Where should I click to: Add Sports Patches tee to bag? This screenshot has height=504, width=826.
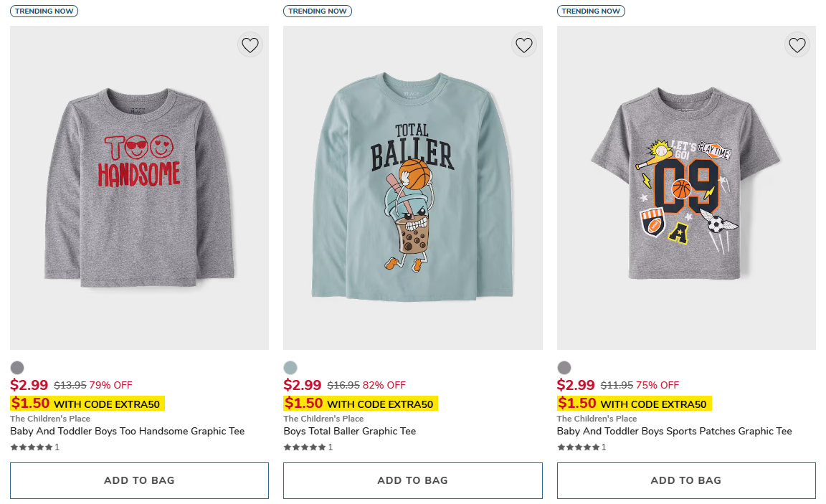coord(685,480)
